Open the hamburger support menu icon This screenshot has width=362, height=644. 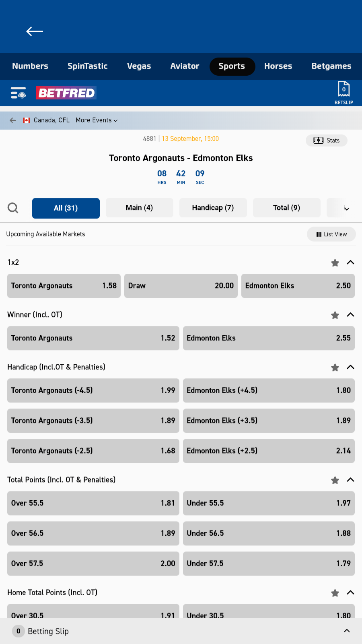click(x=18, y=93)
